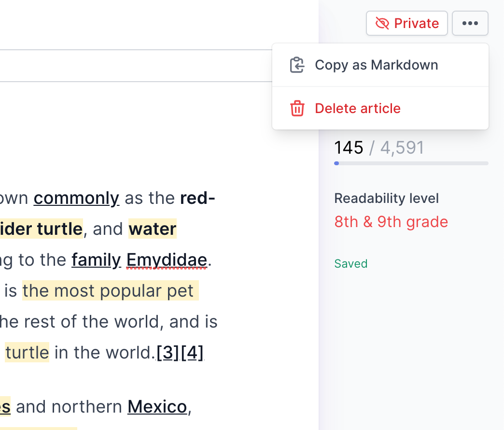The image size is (504, 430).
Task: Click the highlighted bold word 'water'
Action: [153, 229]
